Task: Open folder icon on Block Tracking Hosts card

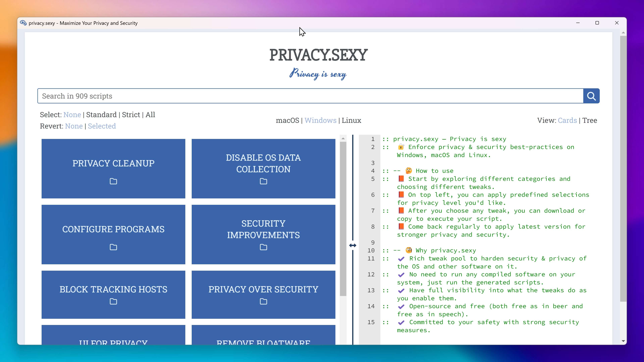Action: point(113,301)
